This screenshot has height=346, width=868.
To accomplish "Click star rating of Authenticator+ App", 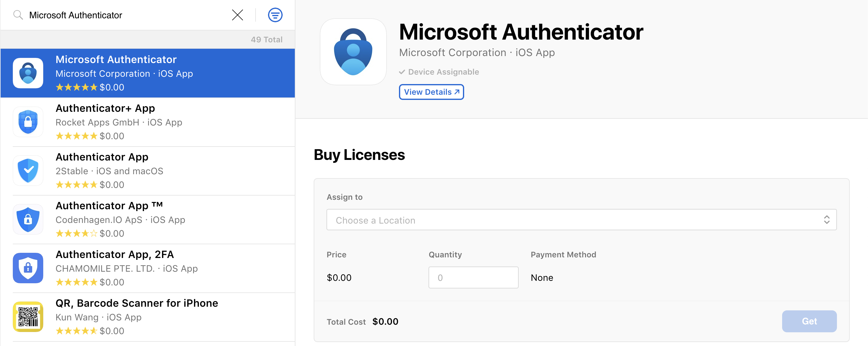I will tap(76, 136).
